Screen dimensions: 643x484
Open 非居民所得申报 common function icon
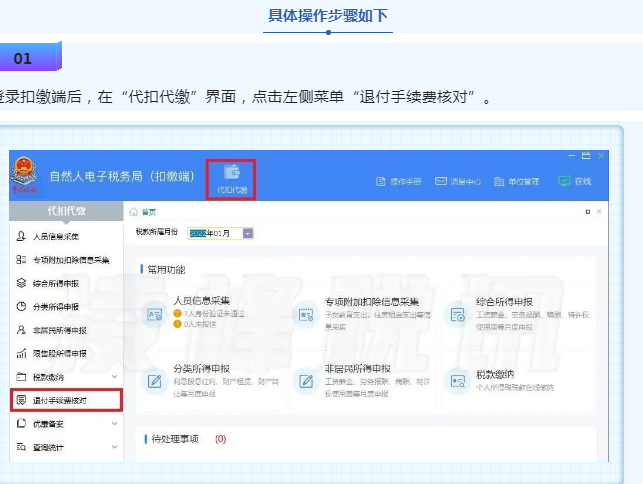[306, 381]
